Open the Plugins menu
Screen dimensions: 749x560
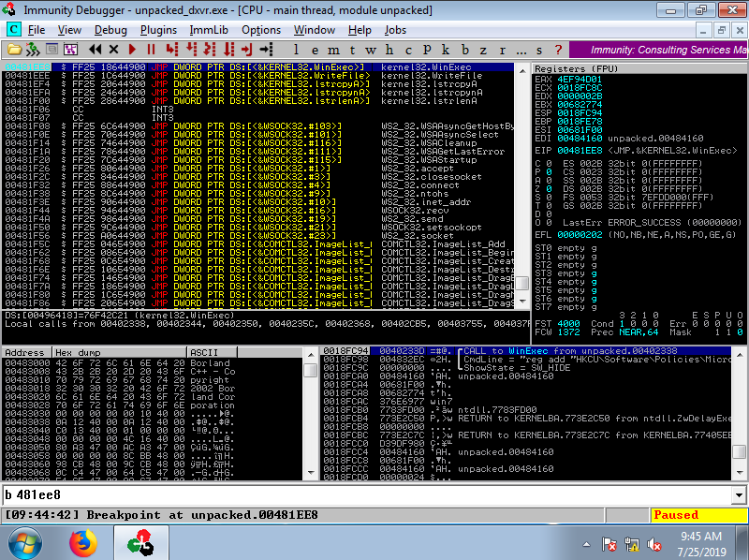[158, 30]
